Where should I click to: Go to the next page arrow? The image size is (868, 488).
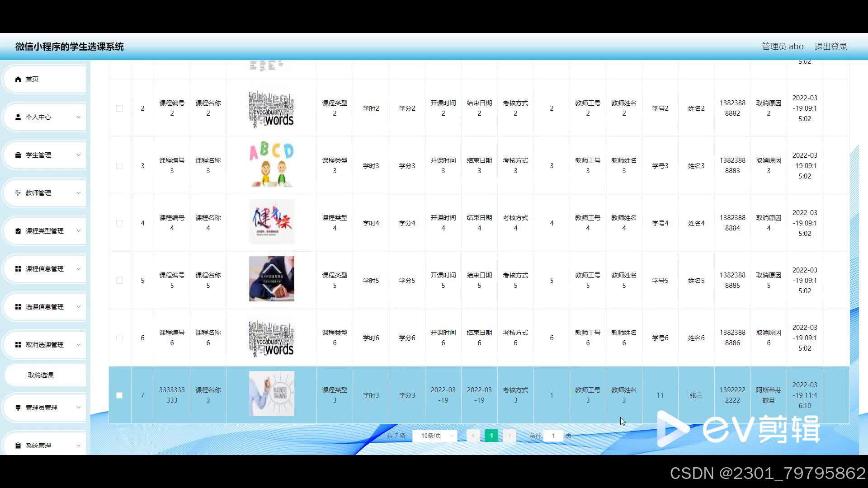(x=509, y=436)
